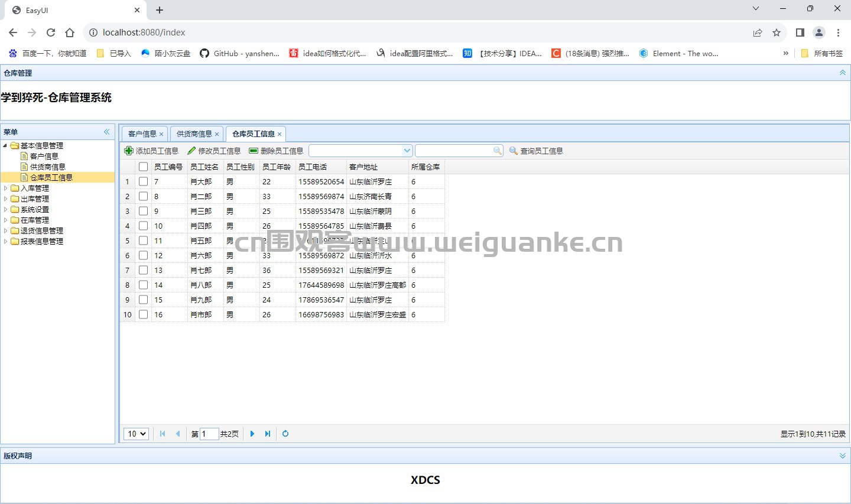Open the Chrome profile avatar

[x=819, y=32]
